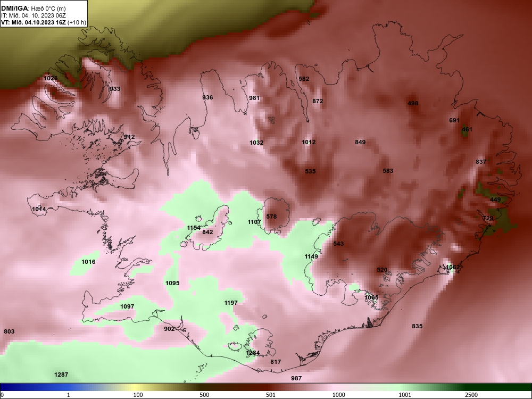Click the map value 837
532x399 pixels.
click(481, 162)
